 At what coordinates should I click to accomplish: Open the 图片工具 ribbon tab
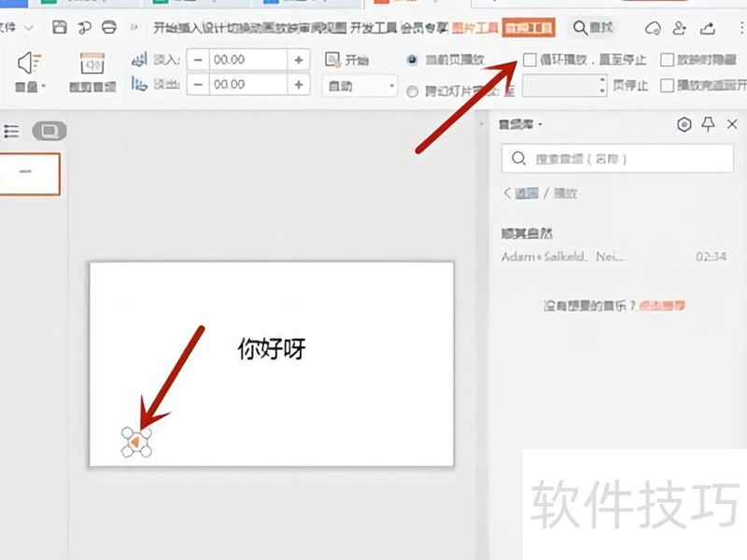(x=474, y=28)
